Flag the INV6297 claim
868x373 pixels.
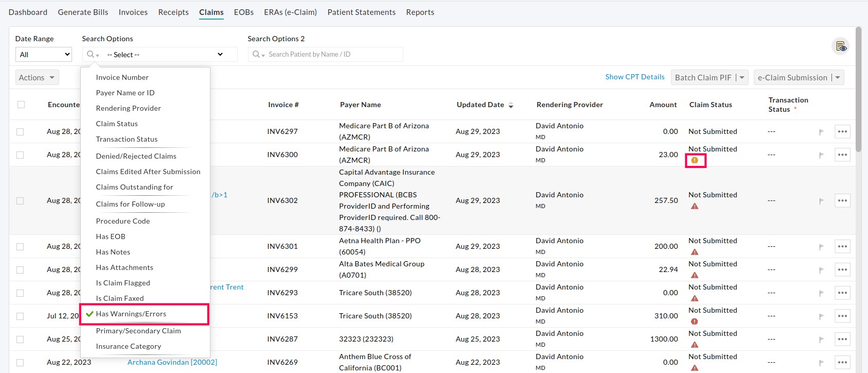[821, 132]
